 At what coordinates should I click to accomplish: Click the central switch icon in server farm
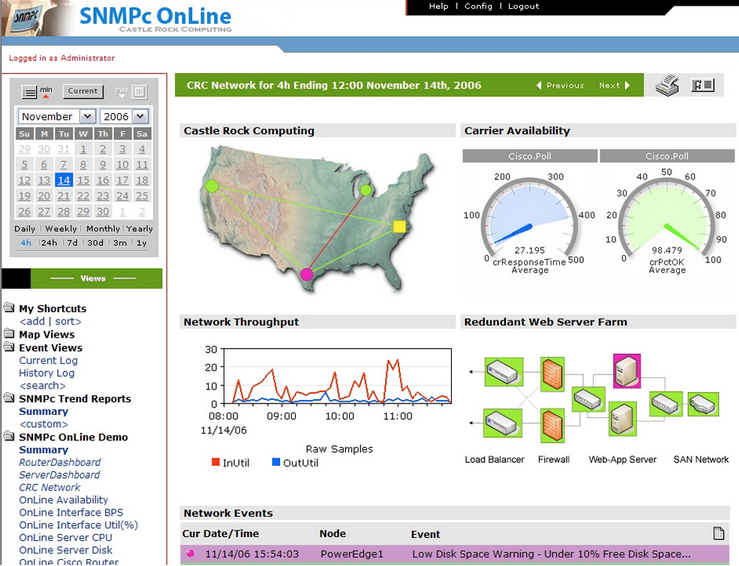pyautogui.click(x=588, y=400)
